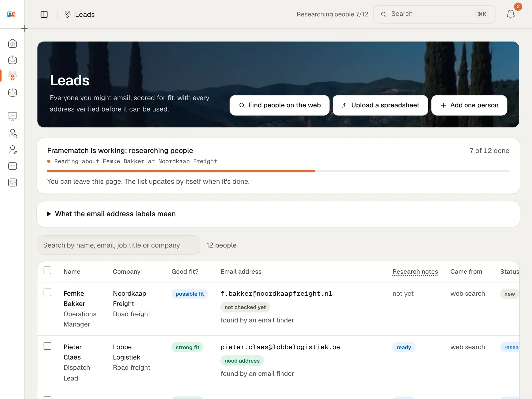
Task: Click the top Search field
Action: tap(435, 14)
